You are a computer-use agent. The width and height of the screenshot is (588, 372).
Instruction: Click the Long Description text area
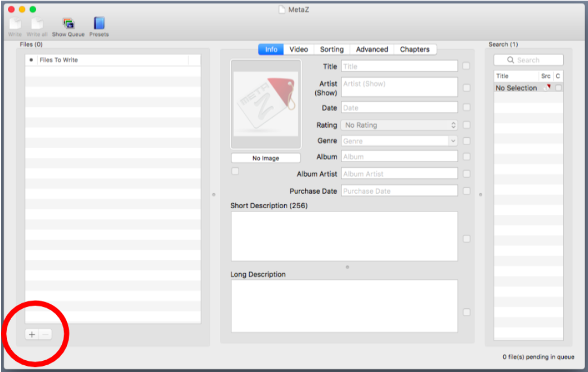click(344, 306)
